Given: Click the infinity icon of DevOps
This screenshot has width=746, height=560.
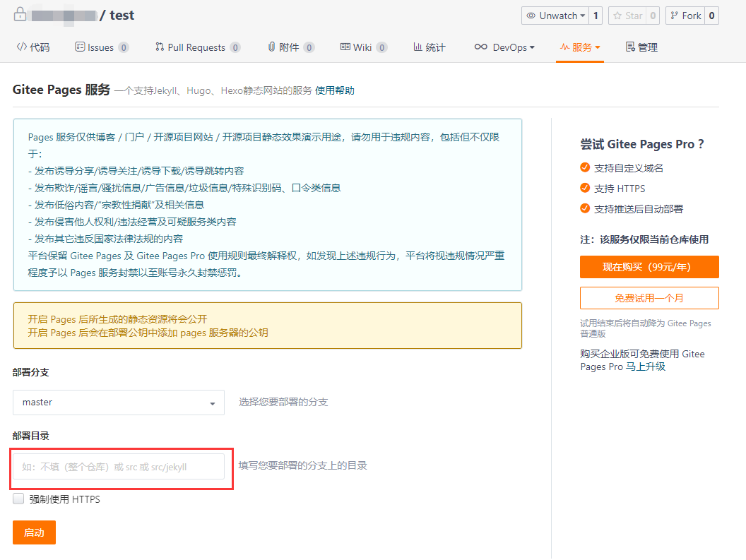Looking at the screenshot, I should click(481, 47).
